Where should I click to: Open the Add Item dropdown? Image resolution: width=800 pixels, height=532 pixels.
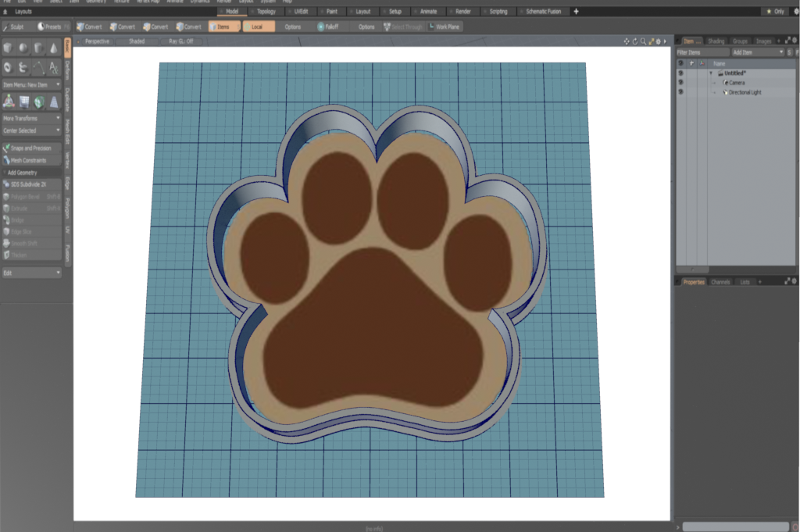757,52
